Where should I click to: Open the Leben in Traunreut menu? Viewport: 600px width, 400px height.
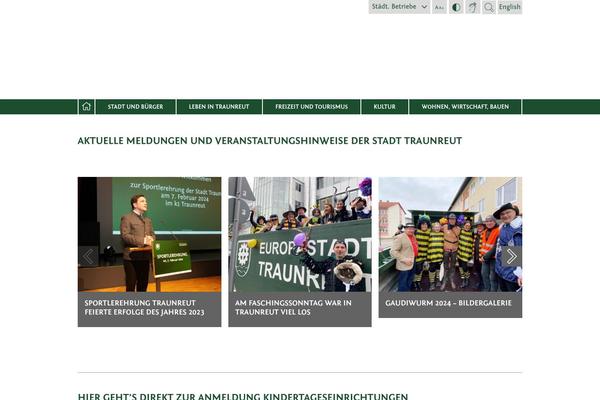click(x=219, y=106)
